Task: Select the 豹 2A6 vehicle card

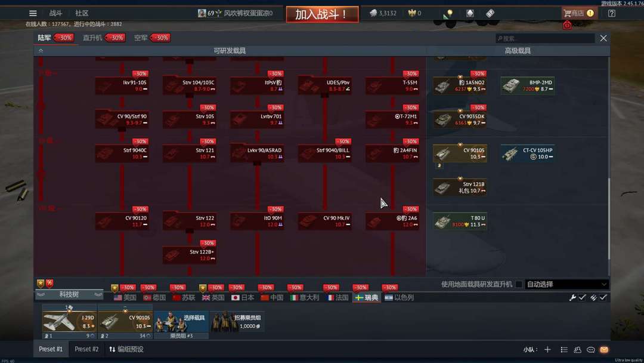Action: (x=392, y=221)
